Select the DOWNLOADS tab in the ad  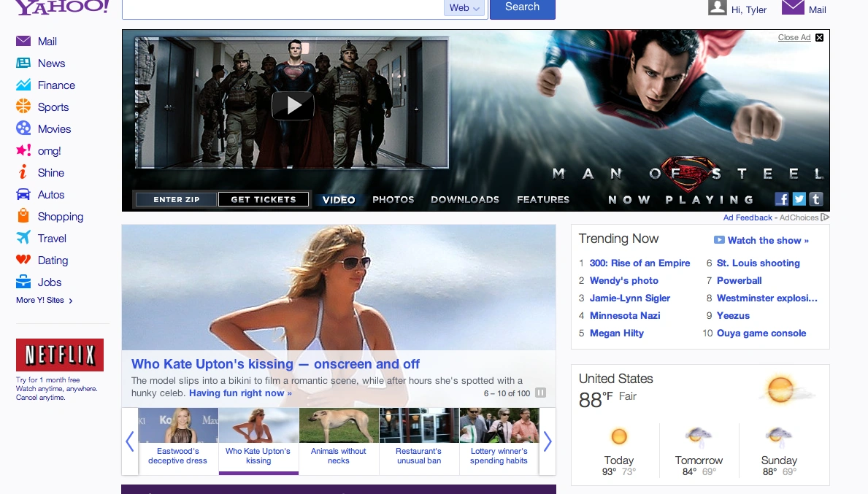[x=465, y=200]
